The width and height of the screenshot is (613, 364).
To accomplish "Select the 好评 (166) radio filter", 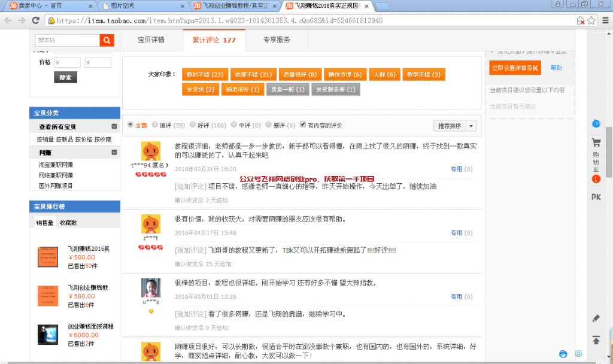I will pos(192,125).
